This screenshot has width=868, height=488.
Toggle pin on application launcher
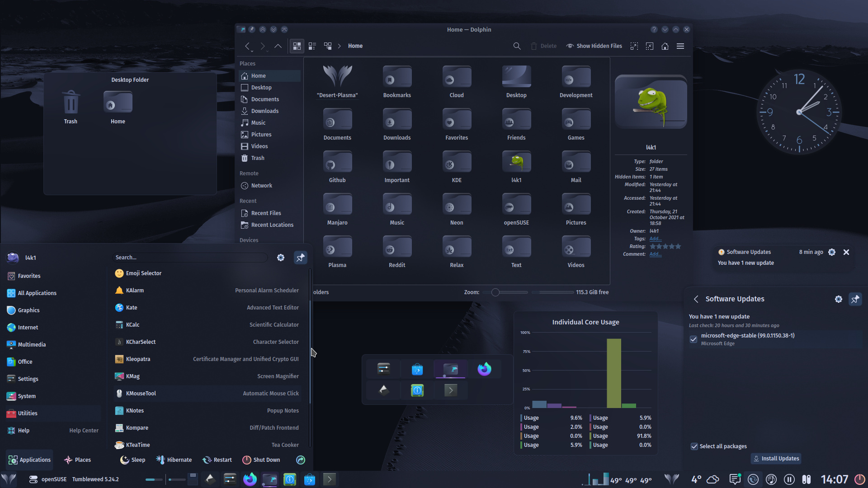[x=301, y=258]
